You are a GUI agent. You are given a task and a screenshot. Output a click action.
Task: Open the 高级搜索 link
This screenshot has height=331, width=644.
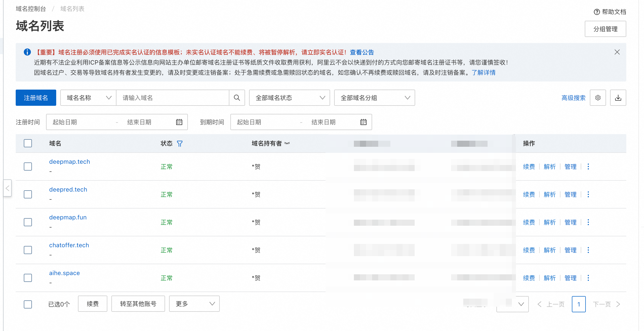[574, 98]
